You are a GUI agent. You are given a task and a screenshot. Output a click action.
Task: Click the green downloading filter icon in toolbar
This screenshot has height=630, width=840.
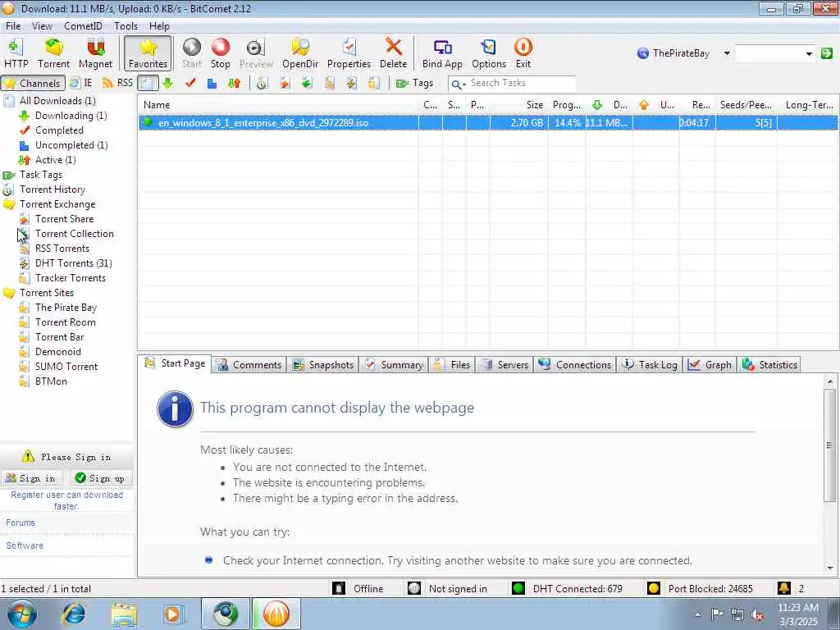[167, 83]
